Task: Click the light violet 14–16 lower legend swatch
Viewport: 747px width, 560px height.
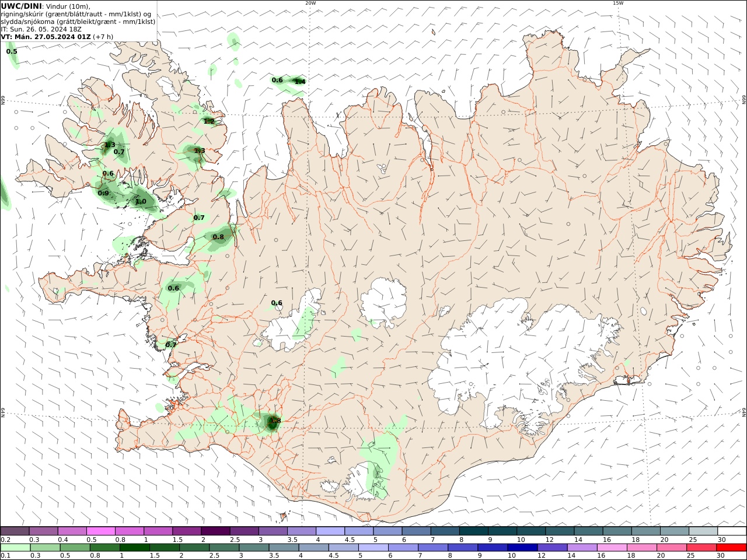Action: click(582, 548)
